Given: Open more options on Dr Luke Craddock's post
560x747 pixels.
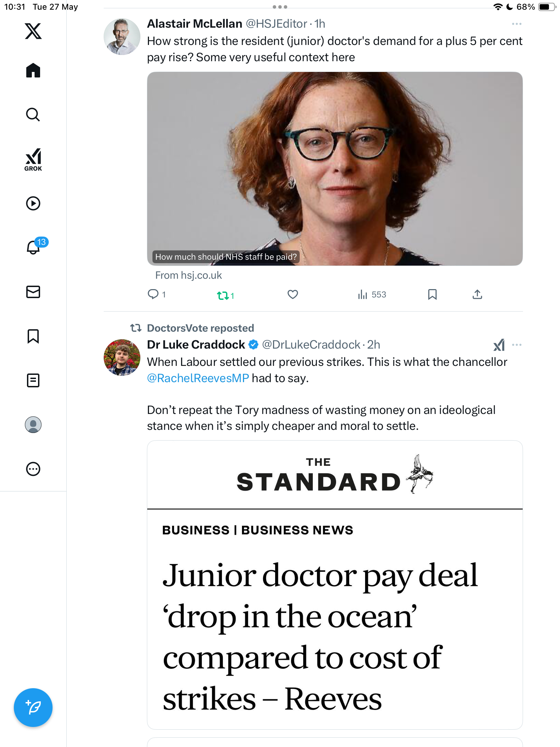Looking at the screenshot, I should click(x=517, y=345).
